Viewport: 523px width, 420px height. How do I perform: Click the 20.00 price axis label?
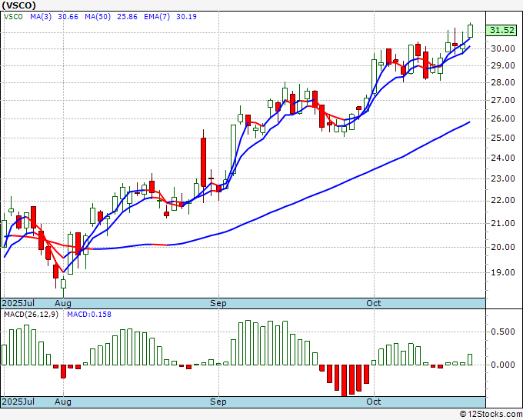(x=502, y=247)
